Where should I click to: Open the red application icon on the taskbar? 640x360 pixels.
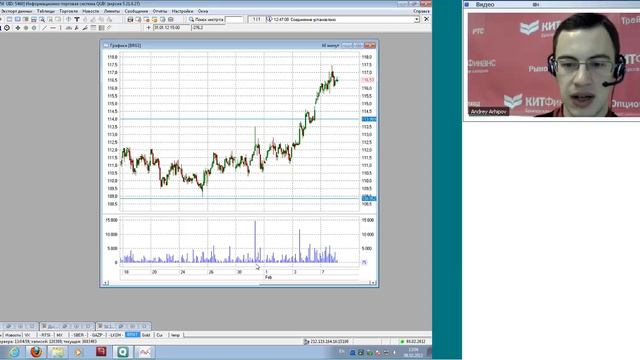tap(101, 352)
